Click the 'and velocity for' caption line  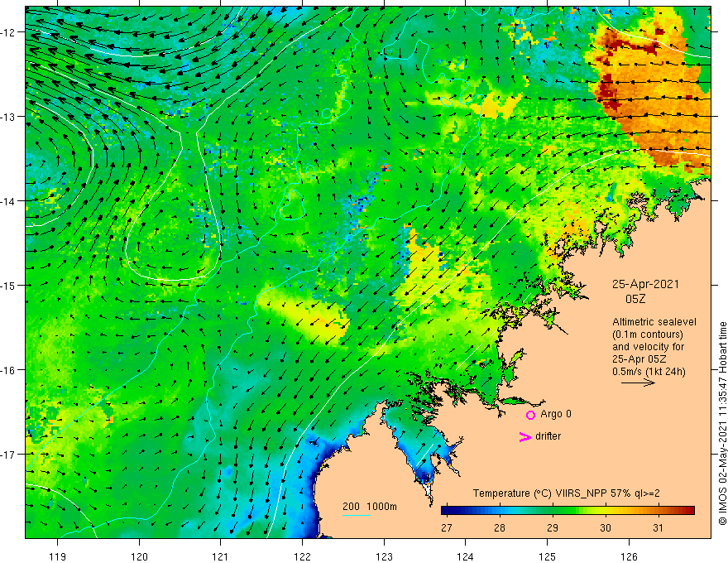tap(648, 347)
